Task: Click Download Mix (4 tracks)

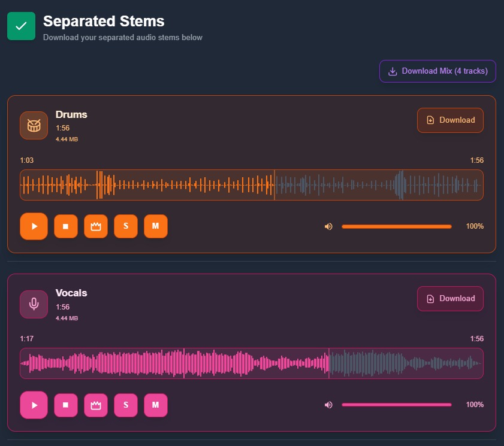Action: click(x=437, y=71)
